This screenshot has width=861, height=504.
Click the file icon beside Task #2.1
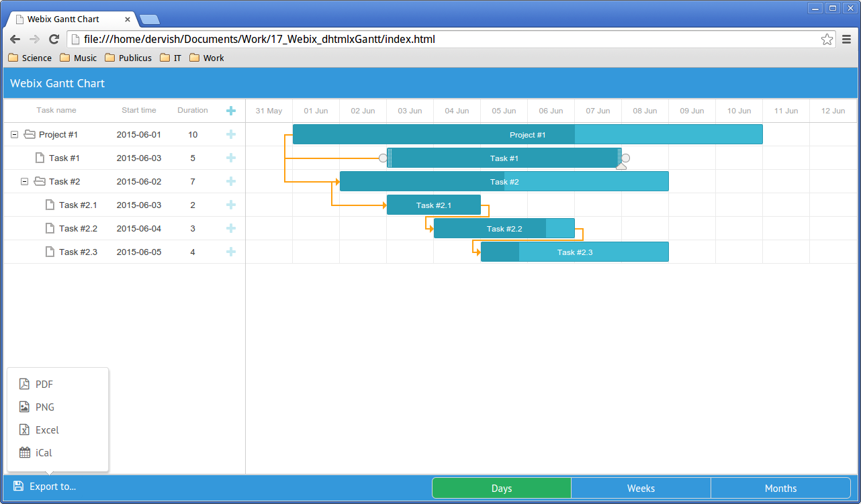(50, 205)
